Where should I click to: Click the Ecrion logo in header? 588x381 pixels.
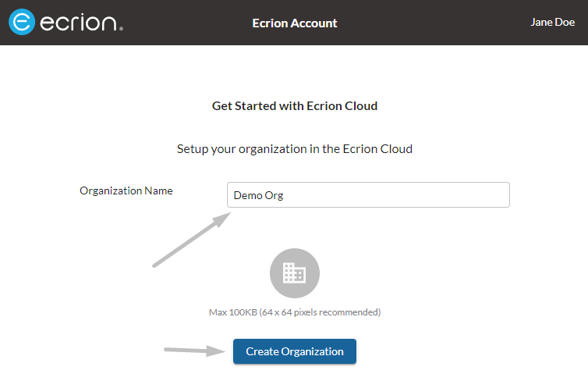tap(66, 22)
